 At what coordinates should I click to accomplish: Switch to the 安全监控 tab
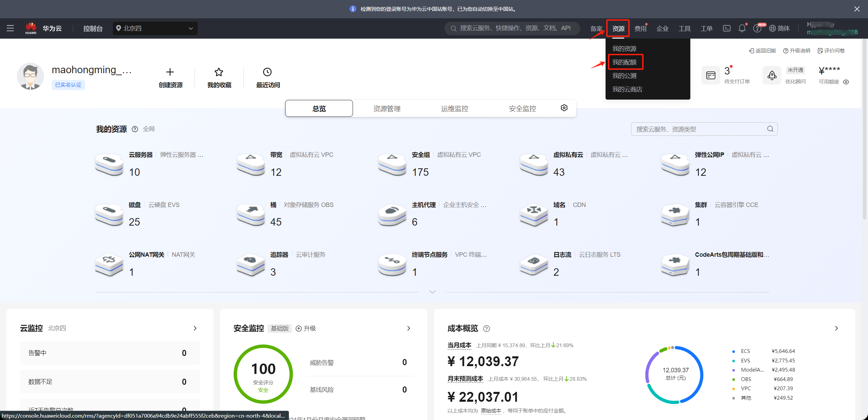tap(522, 109)
